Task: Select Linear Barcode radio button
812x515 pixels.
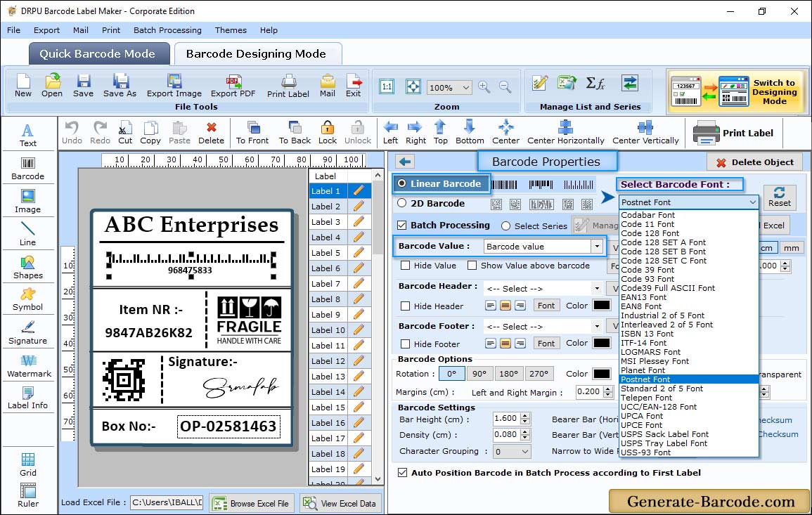Action: pyautogui.click(x=402, y=183)
